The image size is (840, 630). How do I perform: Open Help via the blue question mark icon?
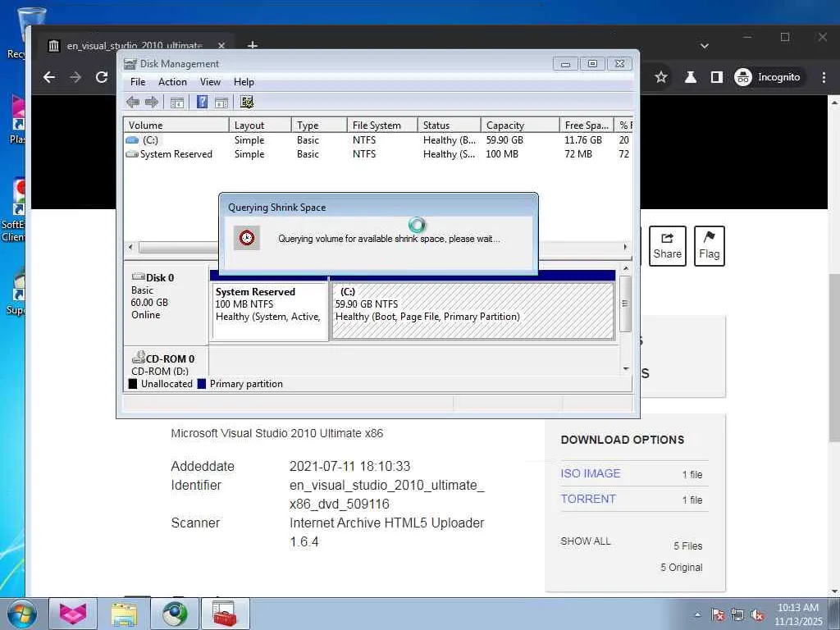coord(202,102)
